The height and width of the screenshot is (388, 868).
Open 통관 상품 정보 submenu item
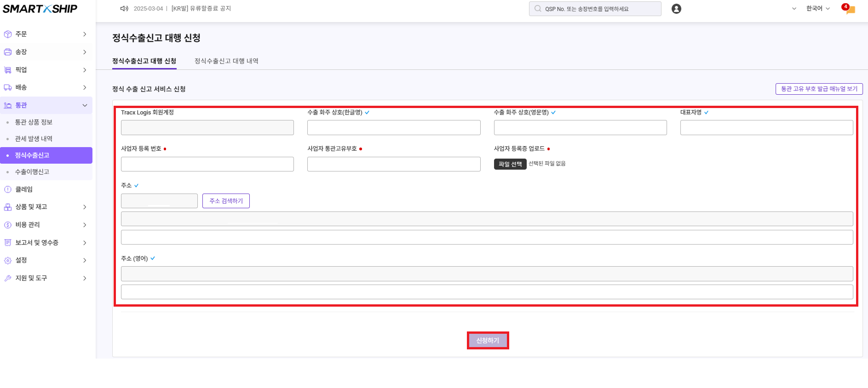34,122
